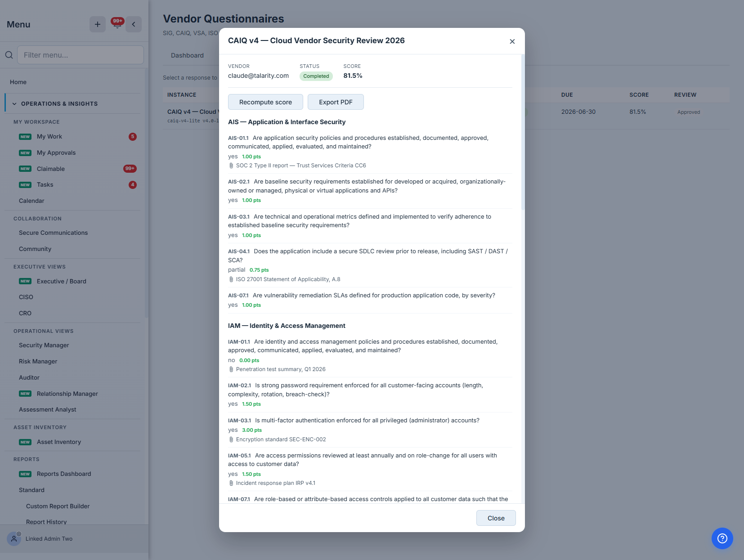
Task: Open Secure Communications page
Action: [53, 233]
